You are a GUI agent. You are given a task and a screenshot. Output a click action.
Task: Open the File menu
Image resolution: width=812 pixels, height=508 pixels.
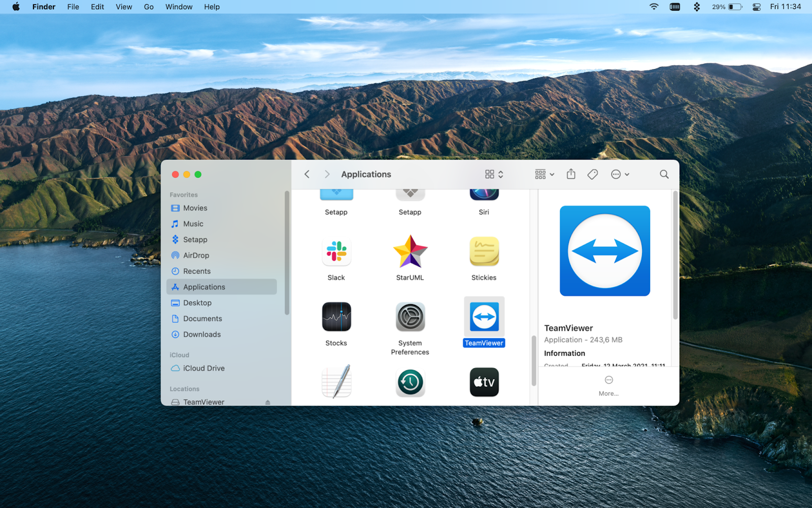tap(73, 7)
